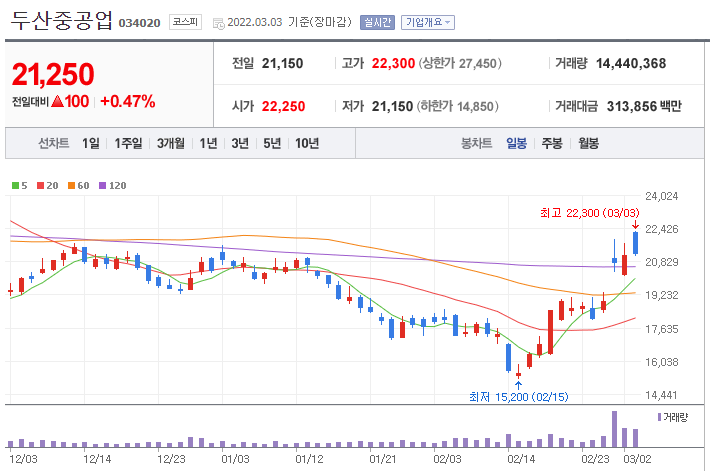Click the 코스피 market badge
This screenshot has width=710, height=471.
(185, 22)
